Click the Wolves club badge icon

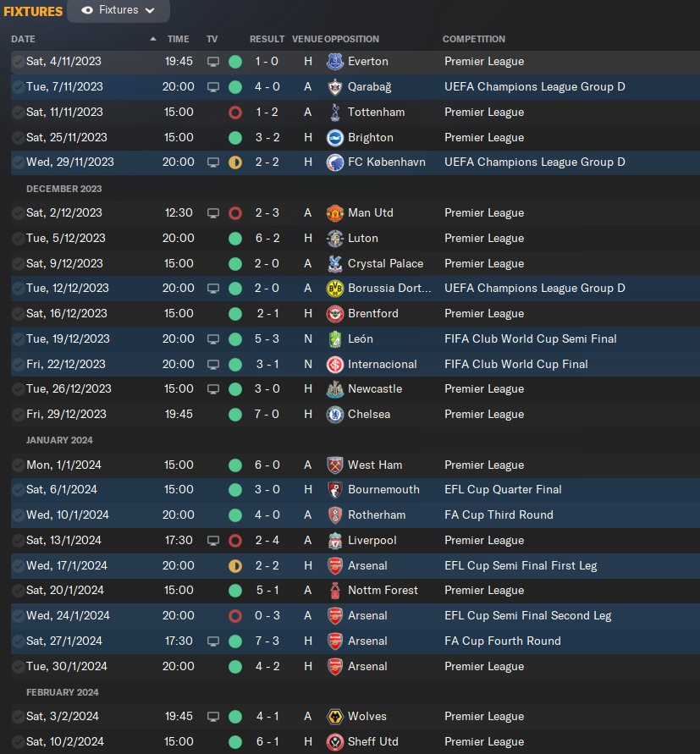pos(335,717)
